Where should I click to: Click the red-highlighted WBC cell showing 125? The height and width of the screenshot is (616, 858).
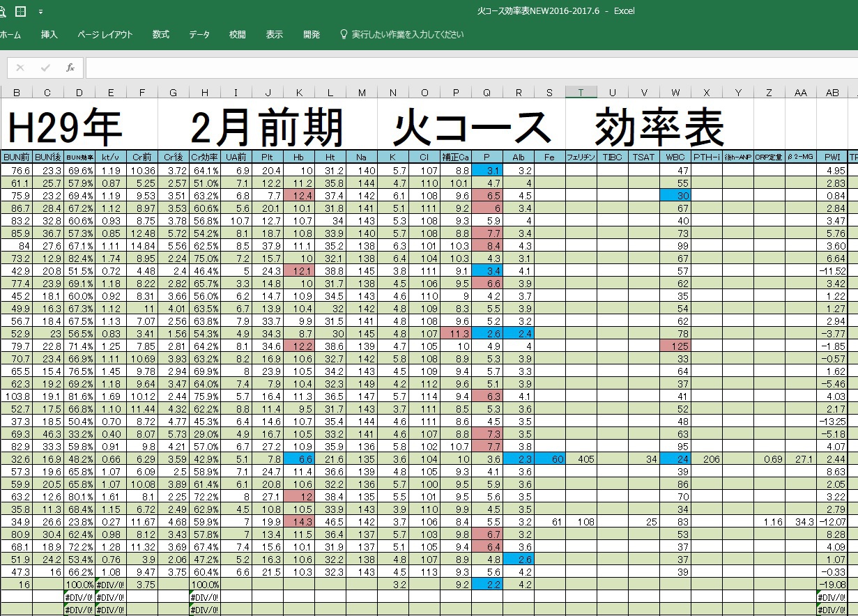coord(675,346)
